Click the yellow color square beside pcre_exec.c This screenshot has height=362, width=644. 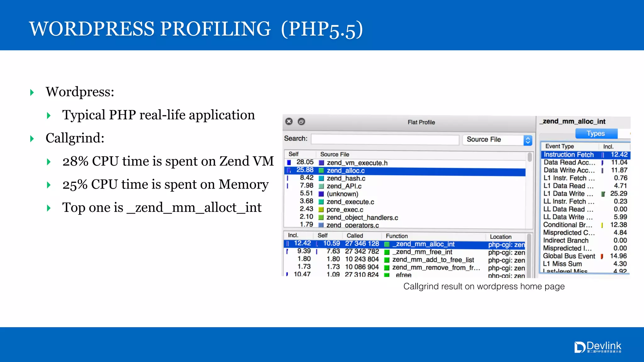[321, 210]
